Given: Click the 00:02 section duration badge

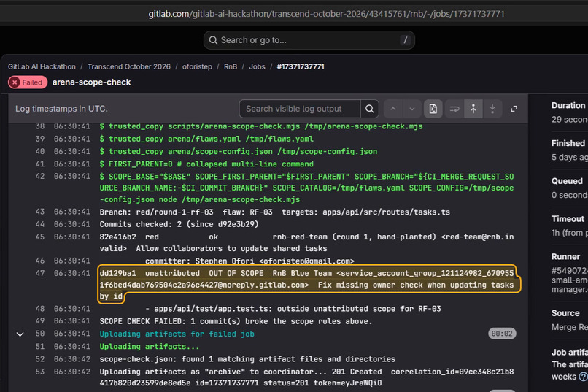Looking at the screenshot, I should 502,334.
